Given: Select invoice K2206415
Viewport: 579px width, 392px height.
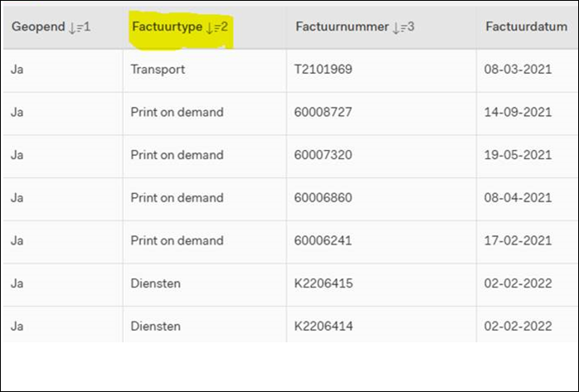Looking at the screenshot, I should coord(324,283).
